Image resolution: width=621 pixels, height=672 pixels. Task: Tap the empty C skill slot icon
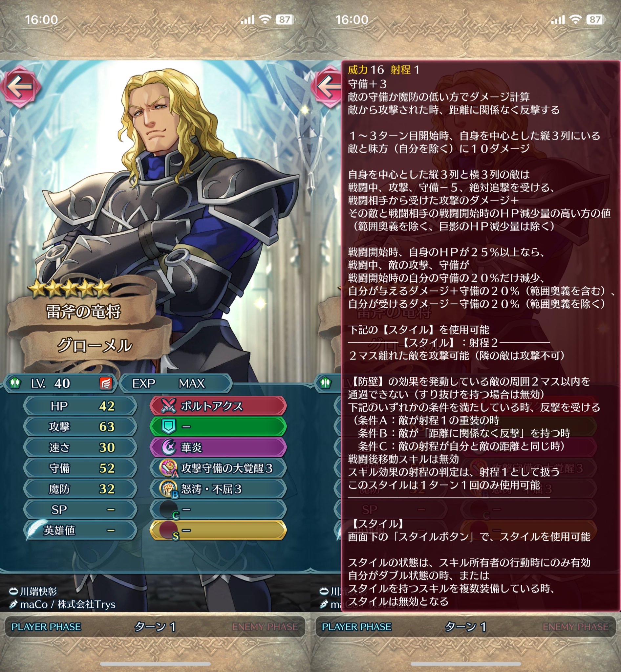click(x=169, y=509)
